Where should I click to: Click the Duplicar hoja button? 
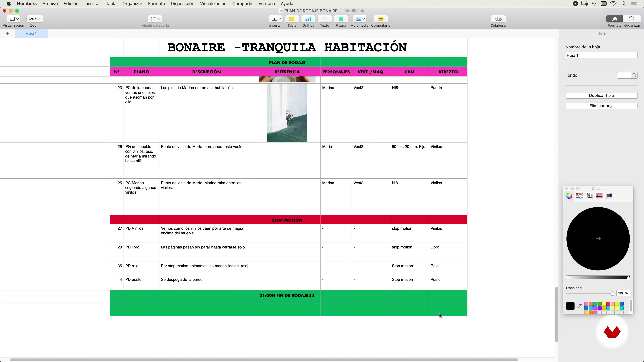601,95
